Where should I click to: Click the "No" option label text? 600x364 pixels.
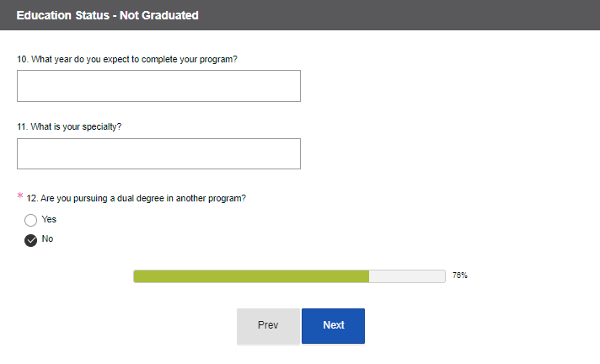(47, 239)
